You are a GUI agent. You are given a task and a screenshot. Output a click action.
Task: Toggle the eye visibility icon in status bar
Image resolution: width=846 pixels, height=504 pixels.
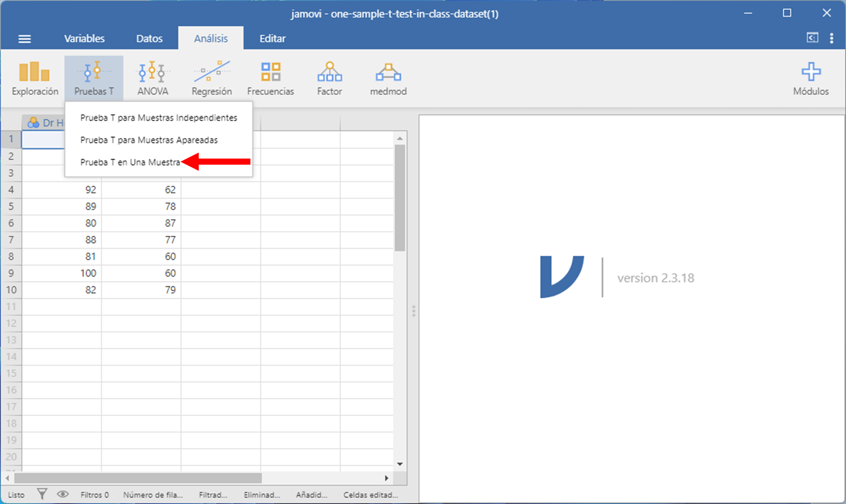[x=63, y=494]
